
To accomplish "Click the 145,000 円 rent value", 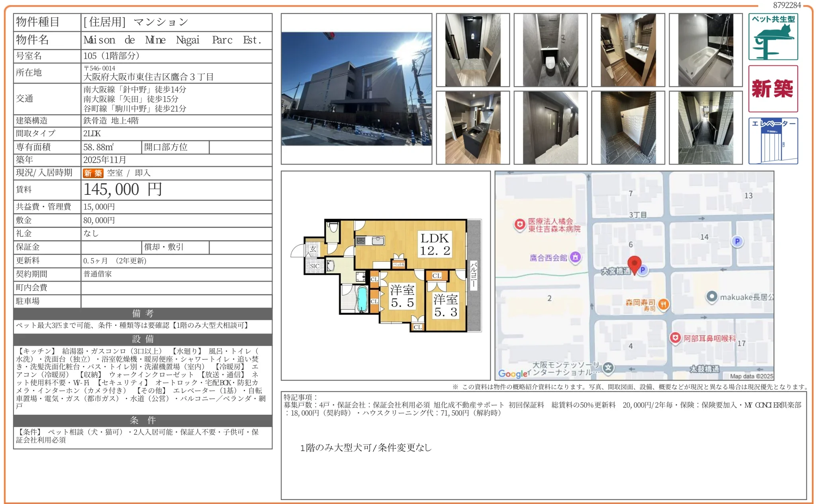I will click(x=123, y=190).
